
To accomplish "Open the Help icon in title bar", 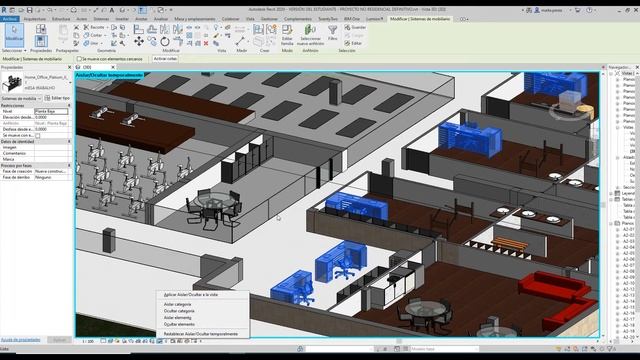I will [x=589, y=10].
